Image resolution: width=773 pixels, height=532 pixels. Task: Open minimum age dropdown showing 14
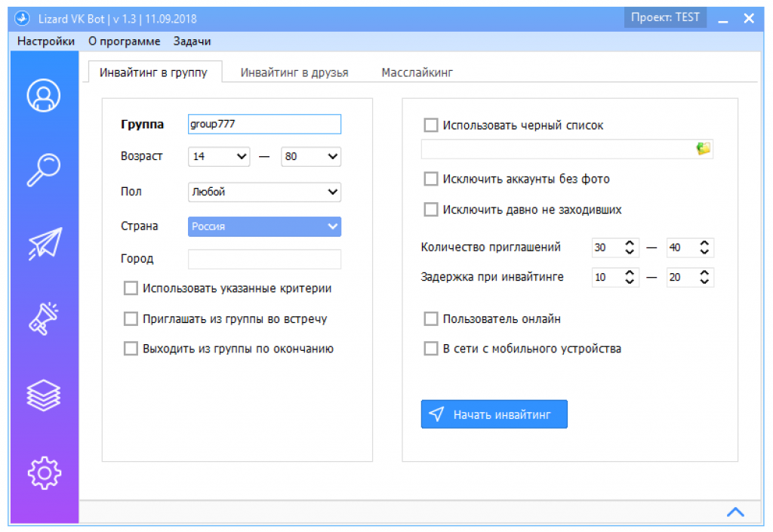219,157
